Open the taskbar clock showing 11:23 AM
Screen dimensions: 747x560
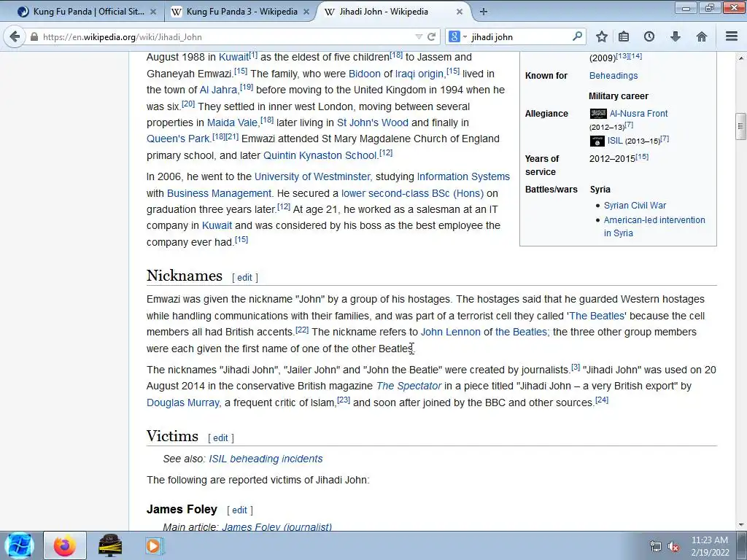pos(710,546)
